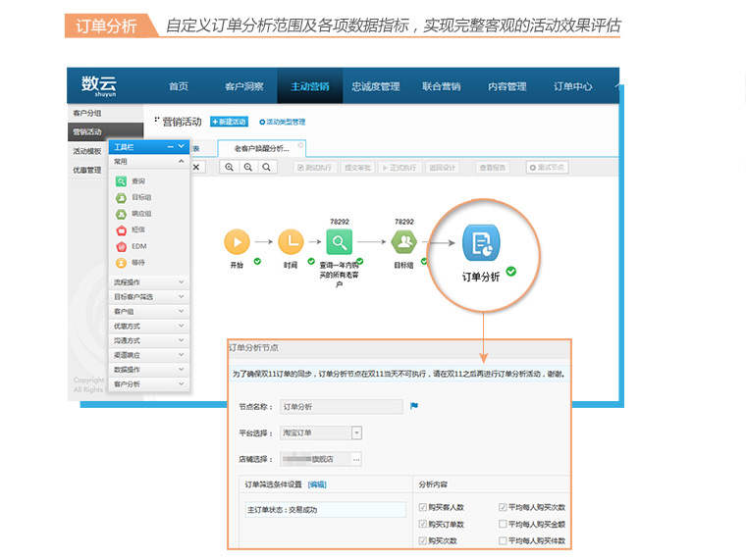The width and height of the screenshot is (746, 560).
Task: Toggle the 购买次数 checkbox
Action: [x=422, y=540]
